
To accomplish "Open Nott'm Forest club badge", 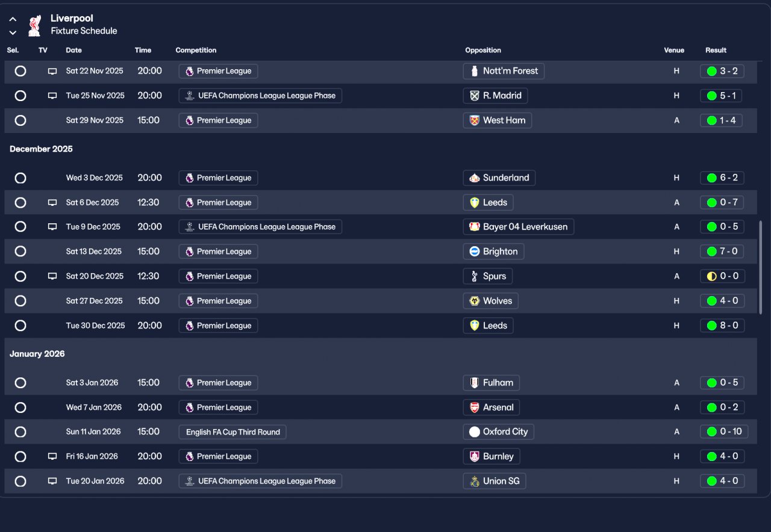I will [475, 71].
